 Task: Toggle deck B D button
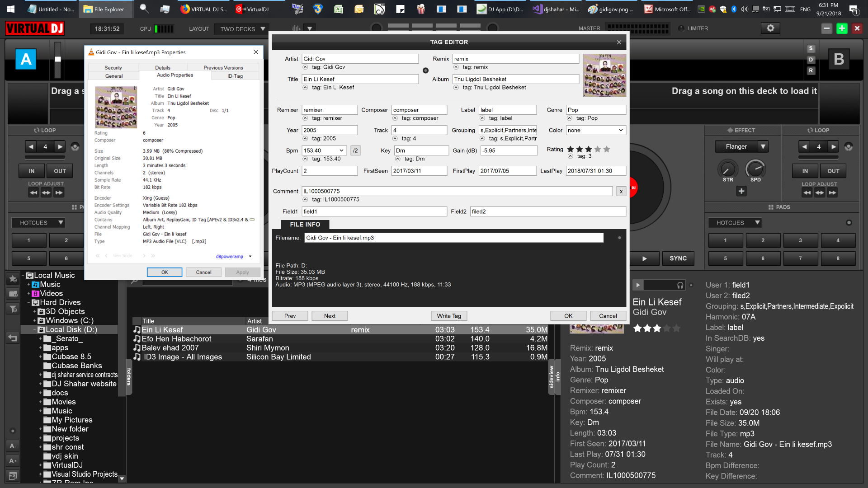[811, 60]
